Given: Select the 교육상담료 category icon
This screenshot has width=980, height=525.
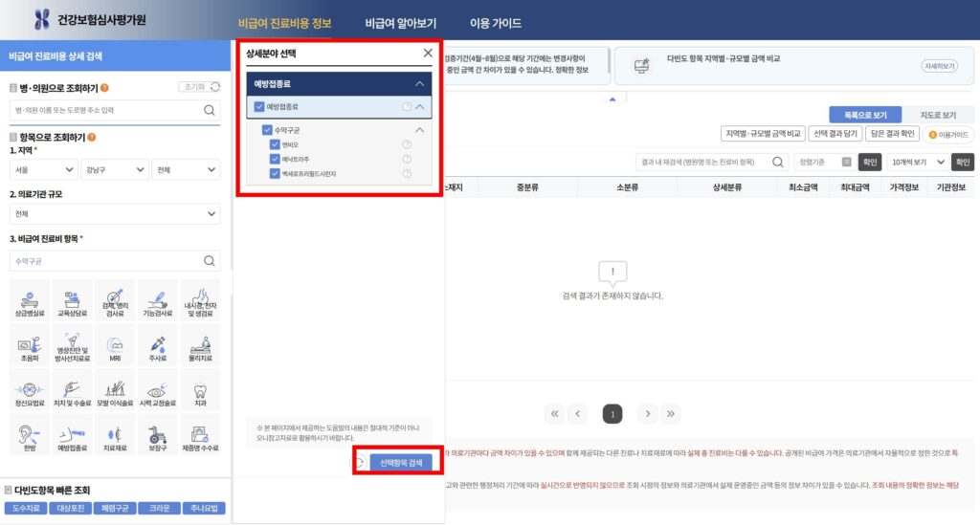Looking at the screenshot, I should [72, 302].
